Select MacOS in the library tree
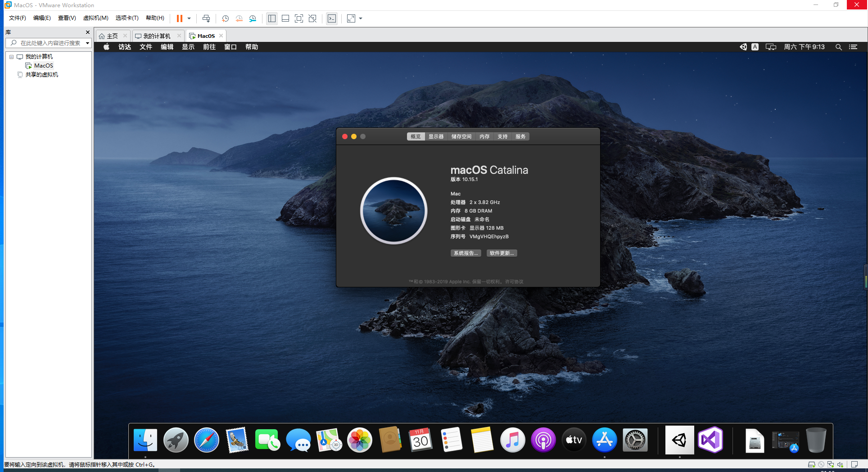 click(x=43, y=66)
